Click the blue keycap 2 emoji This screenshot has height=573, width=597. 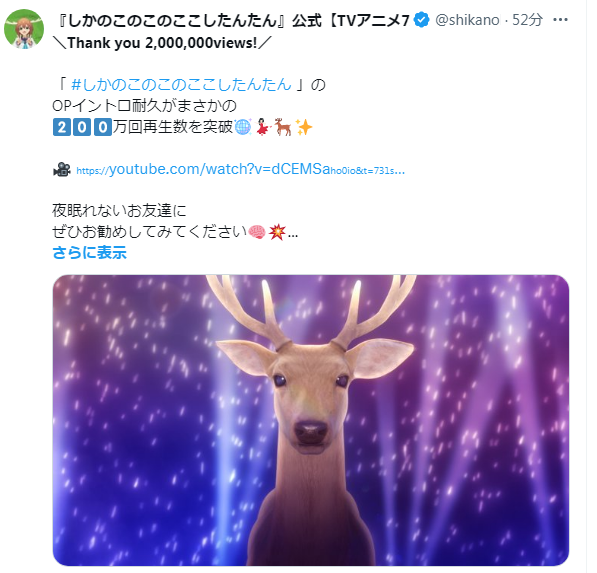click(x=61, y=127)
